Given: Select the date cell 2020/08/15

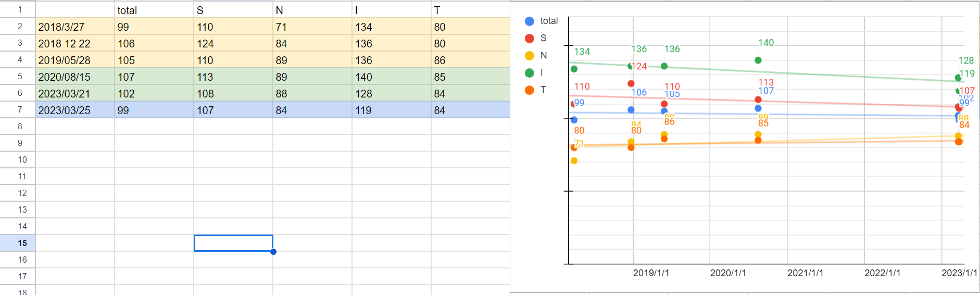Looking at the screenshot, I should pos(75,77).
